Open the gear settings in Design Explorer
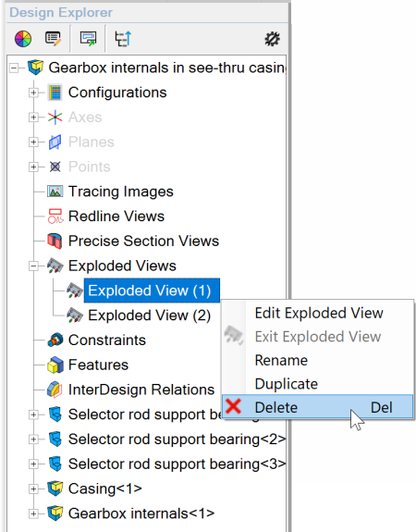This screenshot has width=416, height=532. point(272,39)
